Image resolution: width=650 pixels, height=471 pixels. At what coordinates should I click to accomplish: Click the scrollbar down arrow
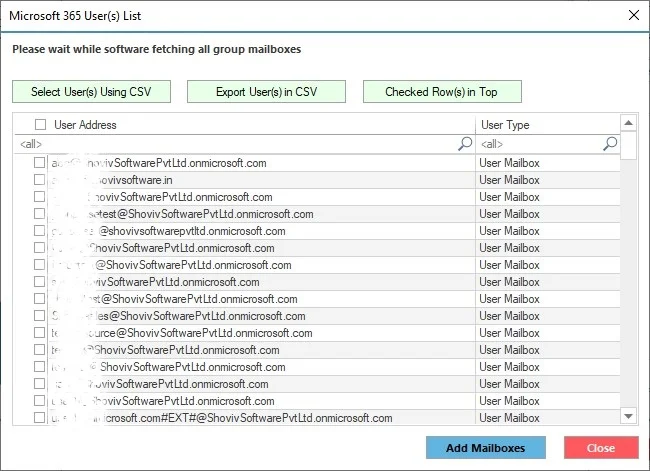pos(628,416)
